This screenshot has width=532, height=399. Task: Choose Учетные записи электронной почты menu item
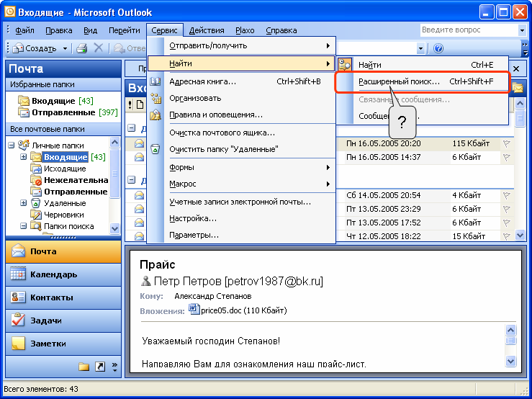(x=241, y=202)
